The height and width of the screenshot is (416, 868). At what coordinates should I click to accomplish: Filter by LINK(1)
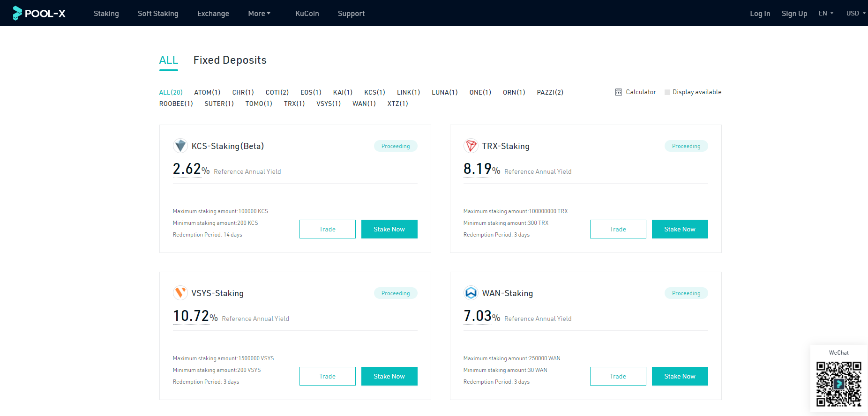pyautogui.click(x=409, y=92)
